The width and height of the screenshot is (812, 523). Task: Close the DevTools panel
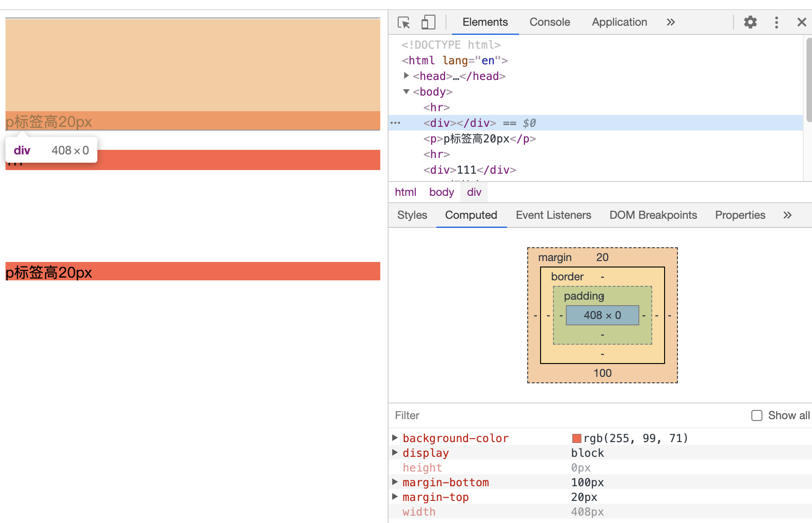tap(801, 22)
